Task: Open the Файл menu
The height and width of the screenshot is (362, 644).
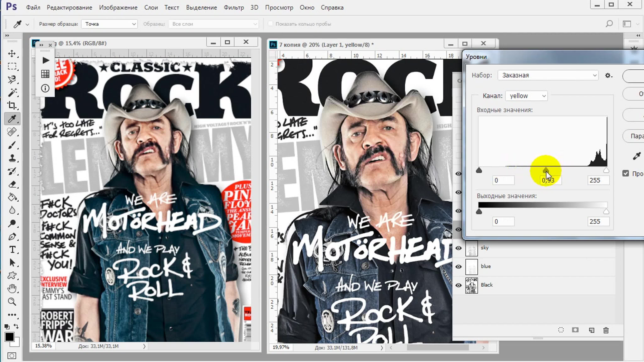Action: tap(33, 8)
